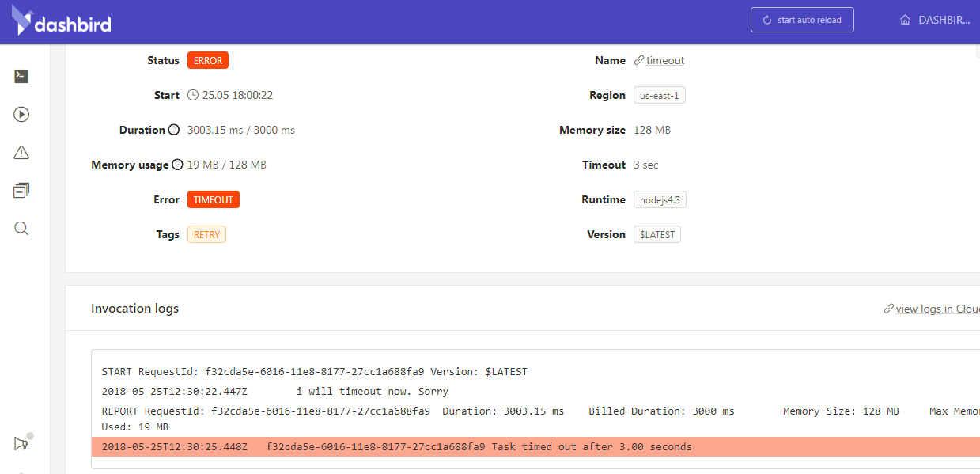The height and width of the screenshot is (474, 980).
Task: Click the ERROR status badge
Action: pyautogui.click(x=207, y=59)
